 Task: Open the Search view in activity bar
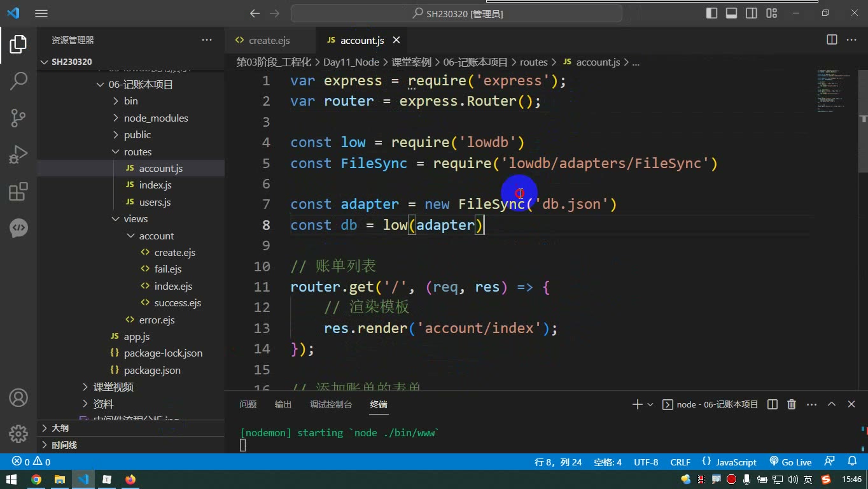(x=18, y=80)
